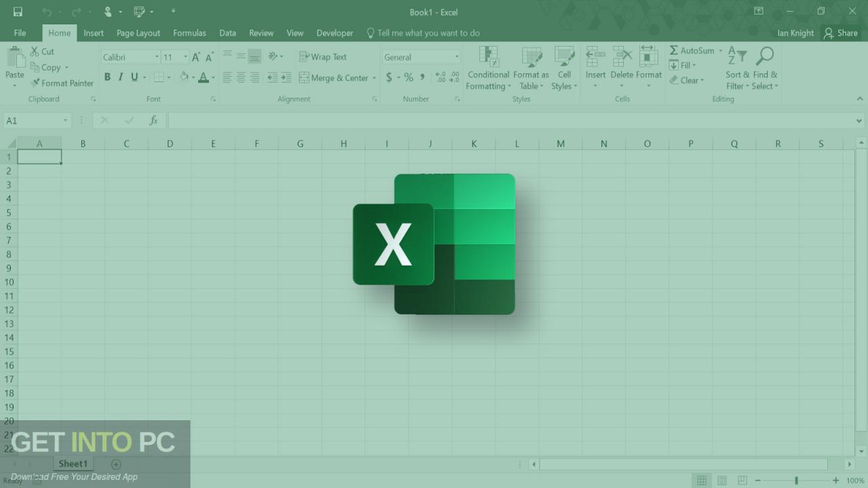The height and width of the screenshot is (488, 868).
Task: Decrease font size with small A icon
Action: [x=210, y=57]
